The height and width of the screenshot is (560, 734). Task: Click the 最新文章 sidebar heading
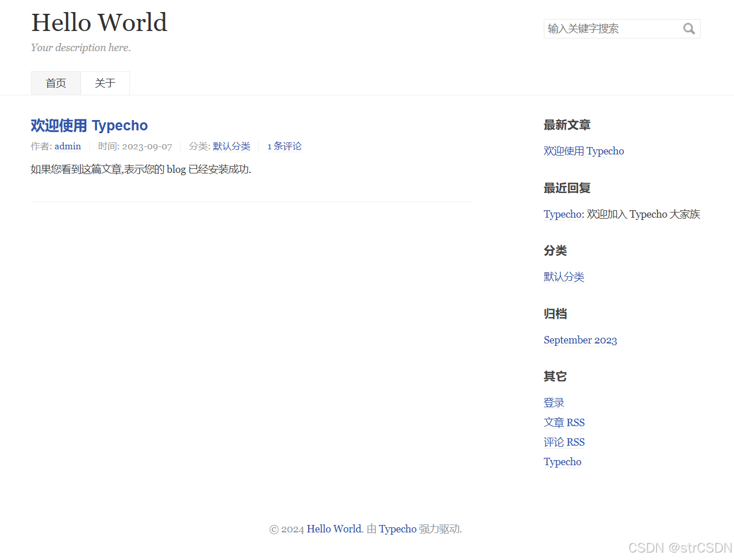point(567,125)
